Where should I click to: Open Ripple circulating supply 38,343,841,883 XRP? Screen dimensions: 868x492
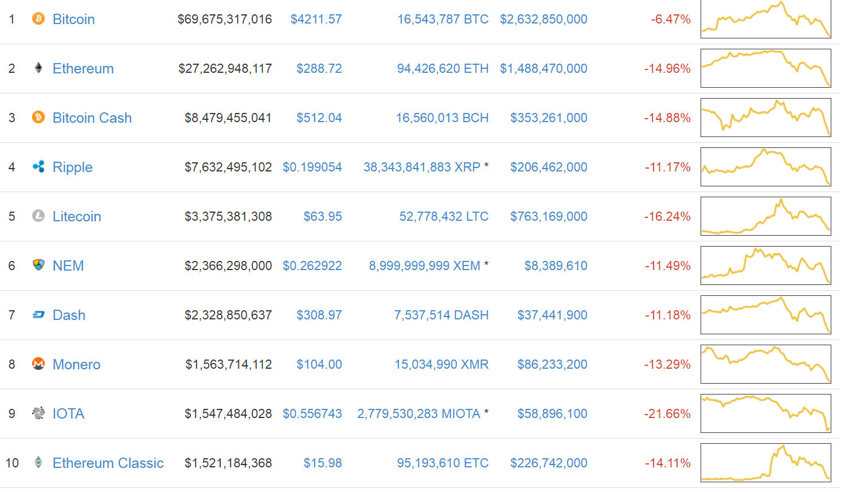422,167
